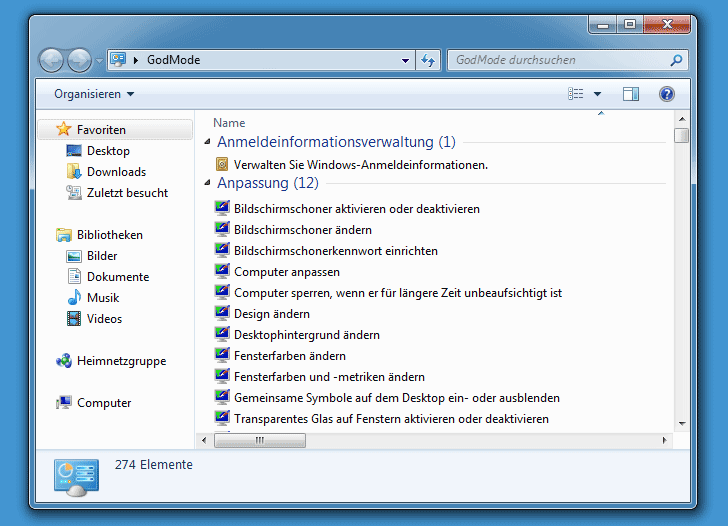Click the Downloads folder icon
This screenshot has width=728, height=526.
74,172
